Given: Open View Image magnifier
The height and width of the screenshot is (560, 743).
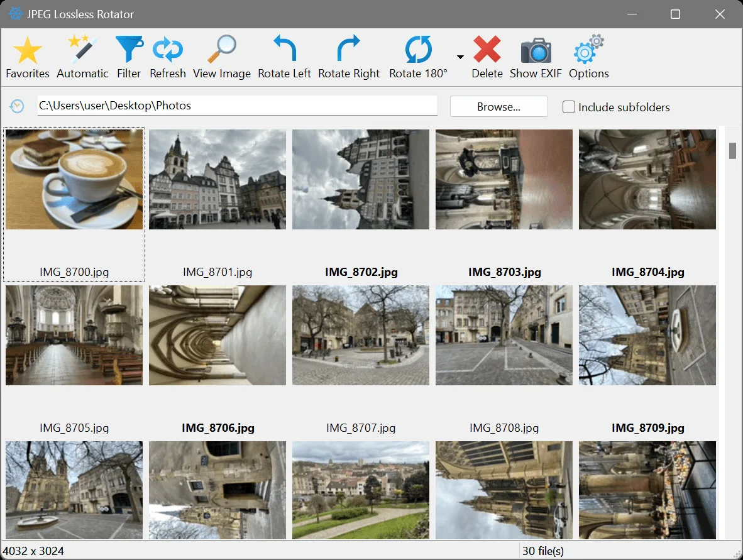Looking at the screenshot, I should (222, 57).
